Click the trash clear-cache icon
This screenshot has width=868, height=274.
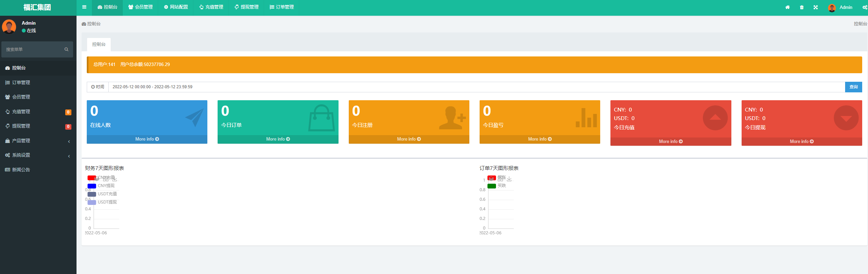click(x=802, y=7)
